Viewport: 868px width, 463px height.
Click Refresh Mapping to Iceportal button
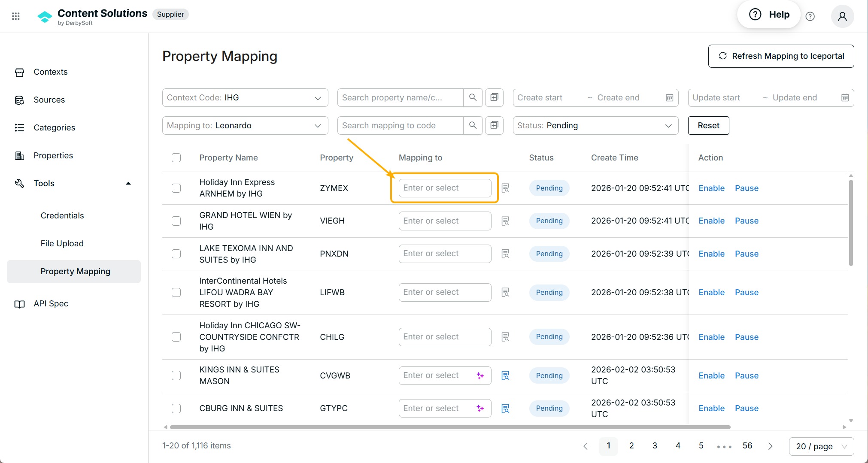click(781, 56)
